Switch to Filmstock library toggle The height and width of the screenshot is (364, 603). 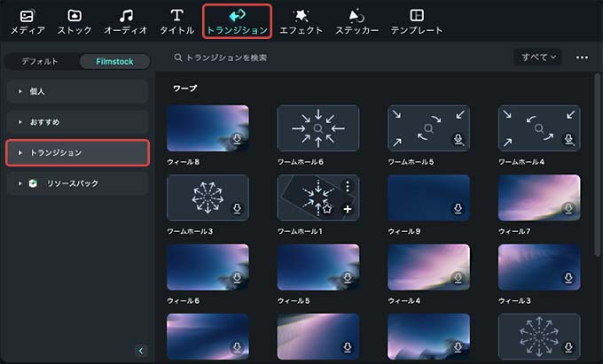[114, 61]
